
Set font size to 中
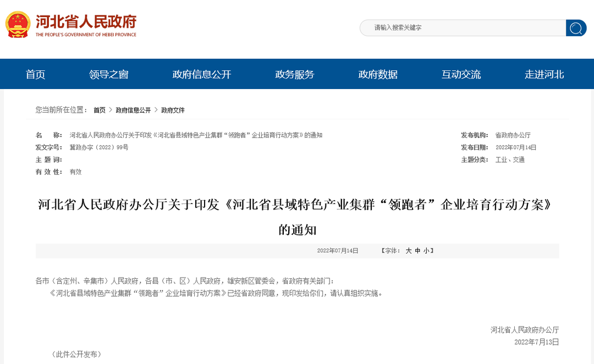[x=417, y=250]
